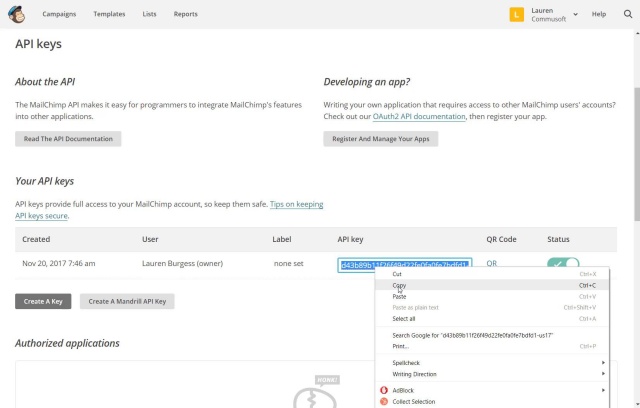Image resolution: width=640 pixels, height=408 pixels.
Task: Expand the Writing Direction submenu arrow
Action: [603, 374]
